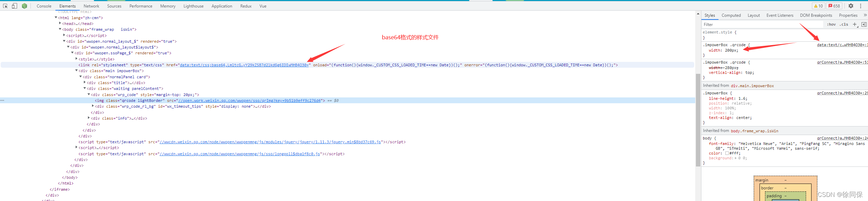Add a new style rule with plus
The image size is (868, 201).
[855, 24]
